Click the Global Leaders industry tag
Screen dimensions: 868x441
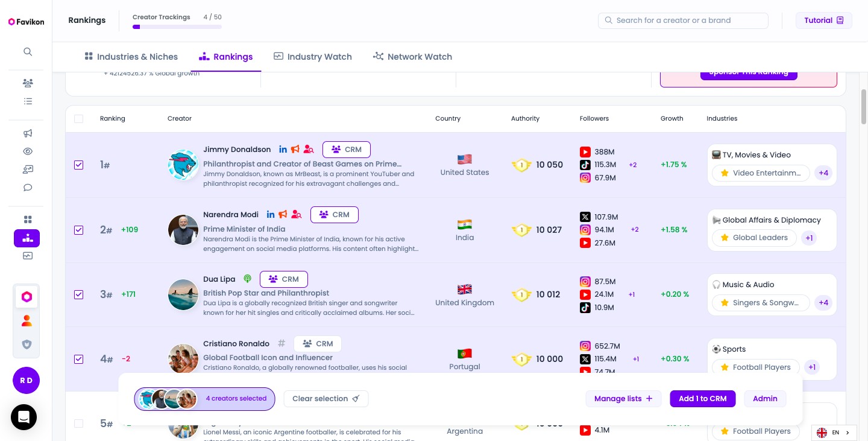(x=754, y=238)
